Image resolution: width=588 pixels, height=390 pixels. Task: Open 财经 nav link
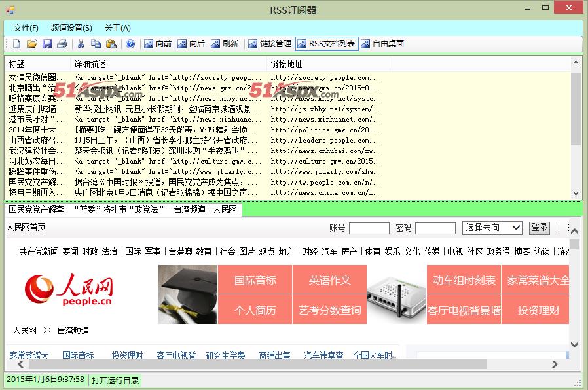point(310,251)
